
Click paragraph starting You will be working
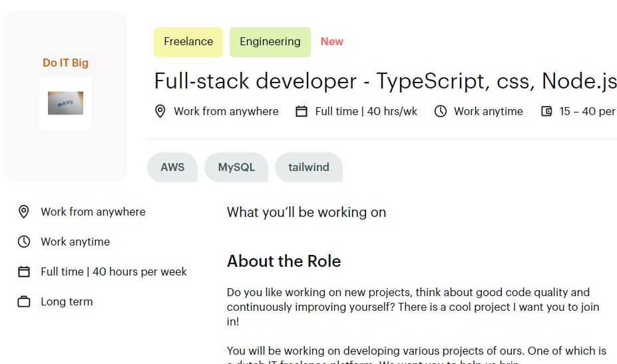point(416,356)
